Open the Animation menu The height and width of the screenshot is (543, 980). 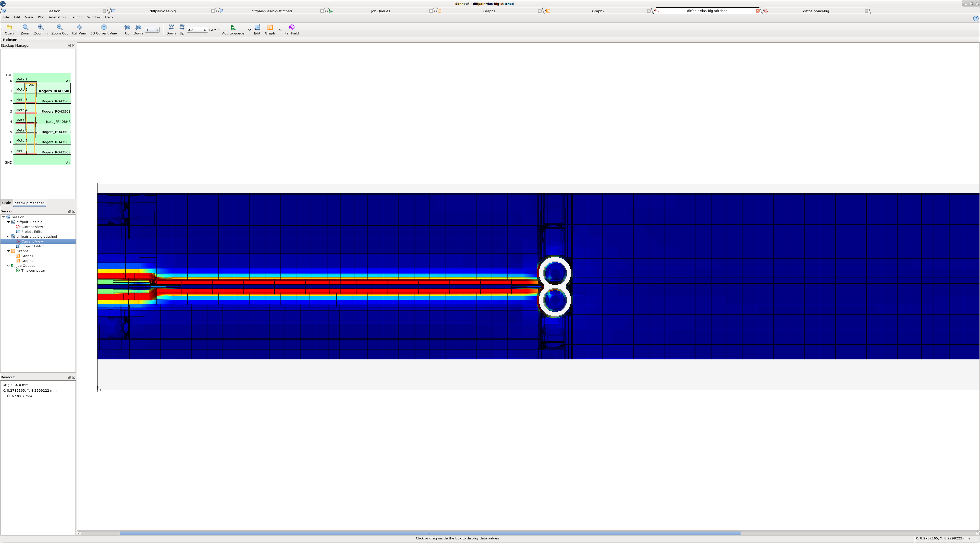coord(57,18)
